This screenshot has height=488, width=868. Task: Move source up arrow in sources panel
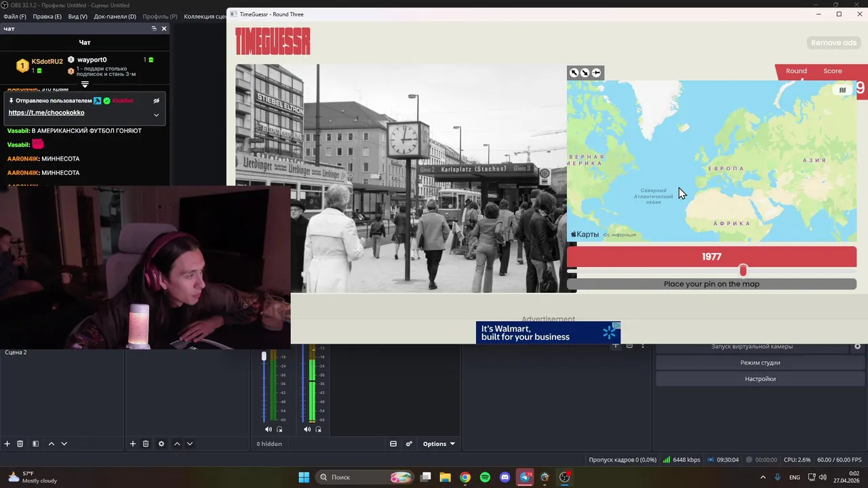(177, 444)
